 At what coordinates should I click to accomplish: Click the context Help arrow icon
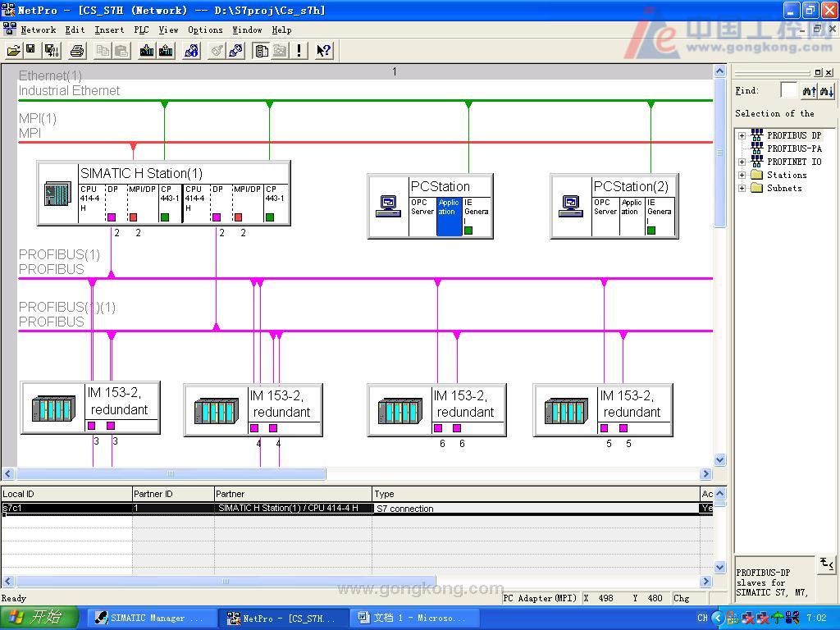pos(323,51)
